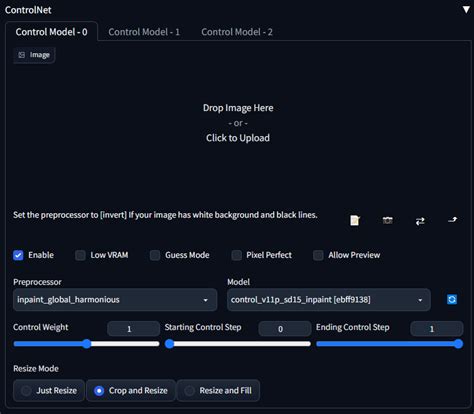Switch to Control Model - 2 tab
The image size is (474, 414).
237,32
